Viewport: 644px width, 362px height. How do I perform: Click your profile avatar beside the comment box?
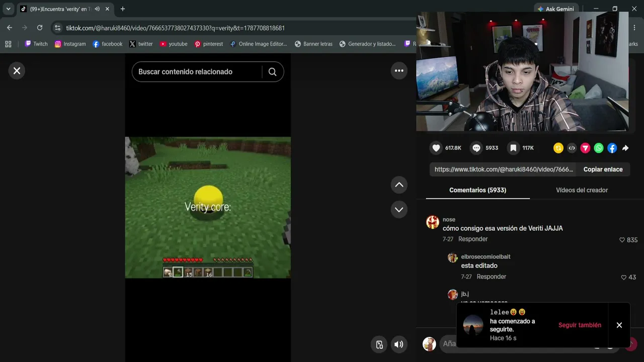429,344
